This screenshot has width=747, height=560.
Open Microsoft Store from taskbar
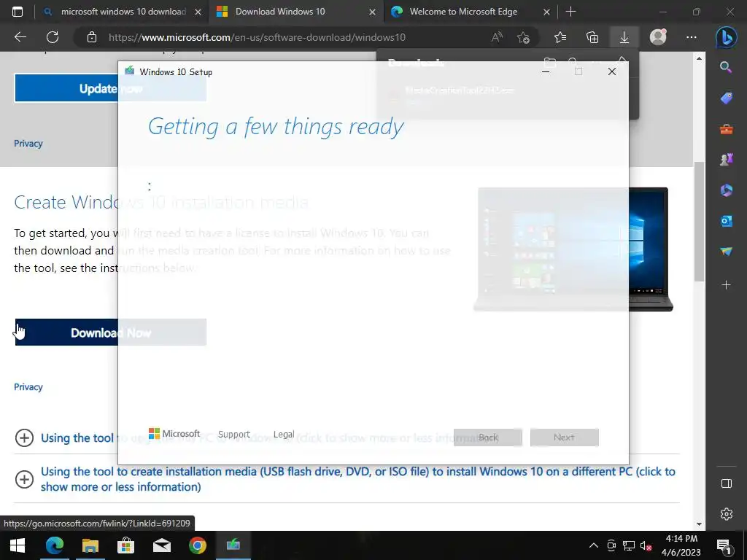point(125,545)
